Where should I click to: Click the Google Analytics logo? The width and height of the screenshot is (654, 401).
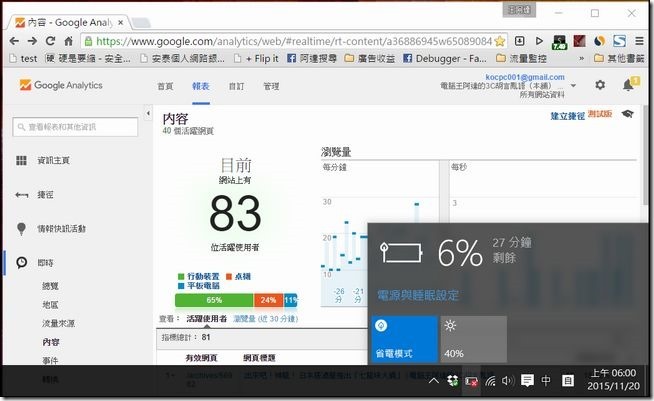click(61, 85)
